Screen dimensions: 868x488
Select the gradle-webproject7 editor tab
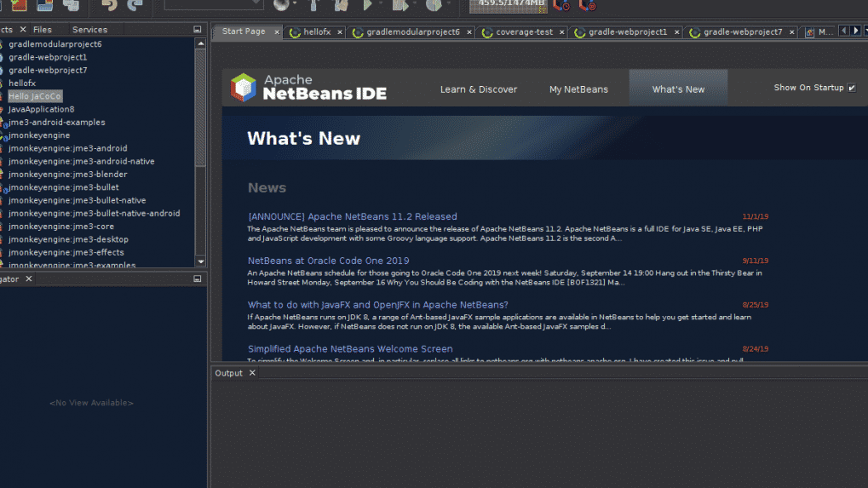pyautogui.click(x=743, y=32)
